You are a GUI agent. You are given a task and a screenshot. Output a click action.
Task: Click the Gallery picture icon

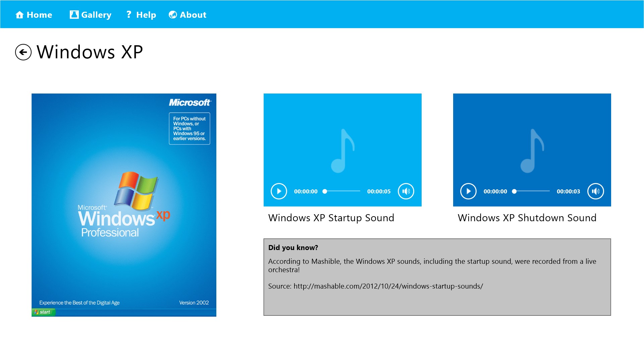pos(74,14)
